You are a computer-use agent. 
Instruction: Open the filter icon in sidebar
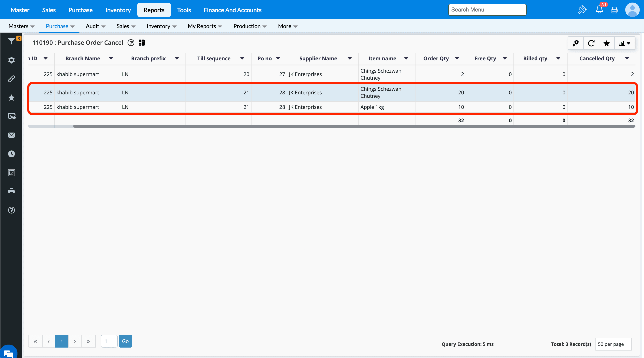pyautogui.click(x=11, y=41)
